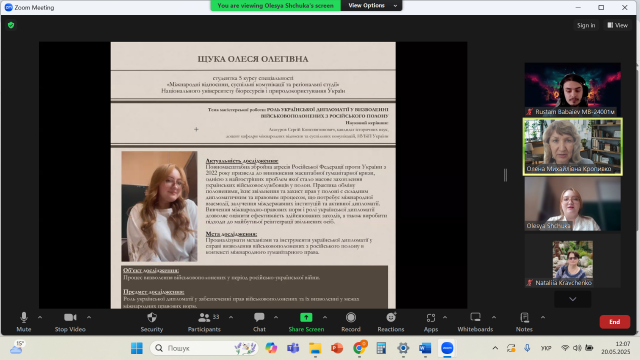Open Whiteboards
The height and width of the screenshot is (360, 640).
[475, 322]
